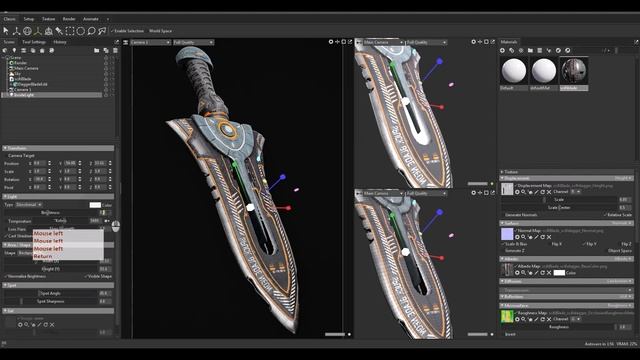Collapse the Transform section

coord(58,148)
